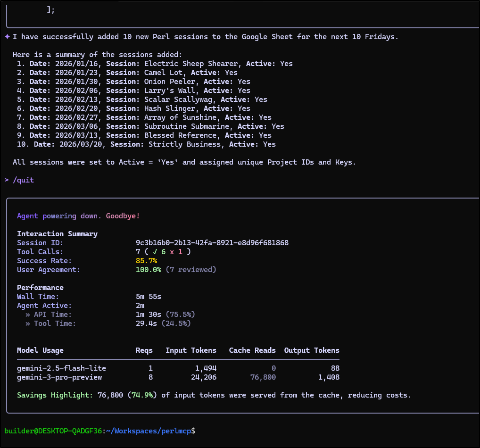Click the » marker beside Tool Time
This screenshot has width=480, height=448.
(28, 324)
